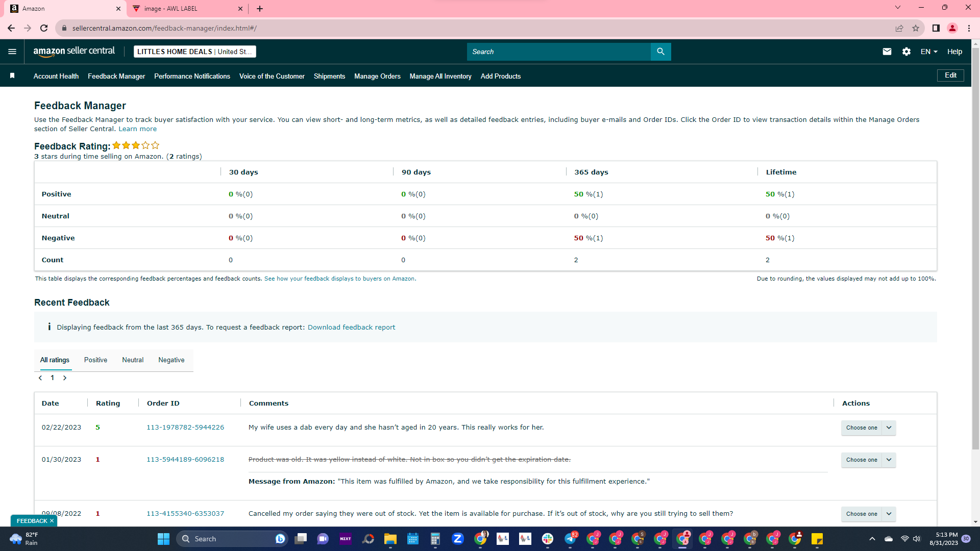Open Shipments menu item
This screenshot has height=551, width=980.
(329, 76)
